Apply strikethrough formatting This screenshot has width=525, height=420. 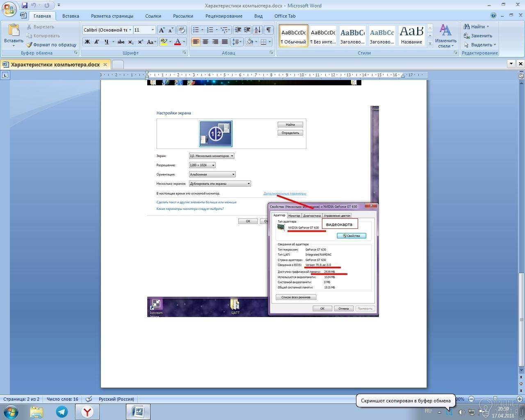pyautogui.click(x=121, y=42)
